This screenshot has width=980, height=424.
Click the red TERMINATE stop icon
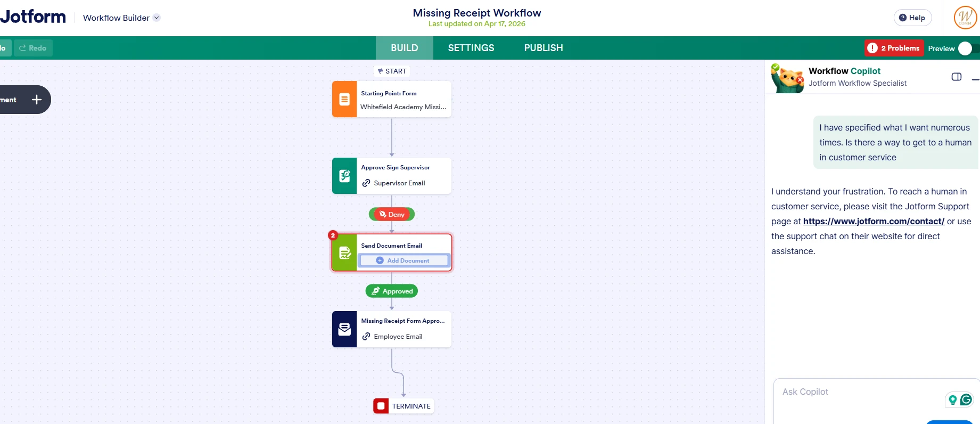click(x=381, y=406)
